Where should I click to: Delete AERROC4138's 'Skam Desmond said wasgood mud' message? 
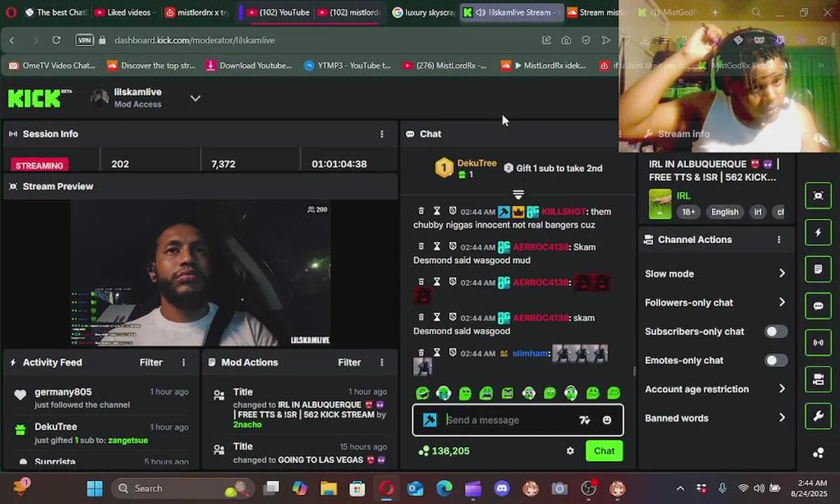(421, 246)
